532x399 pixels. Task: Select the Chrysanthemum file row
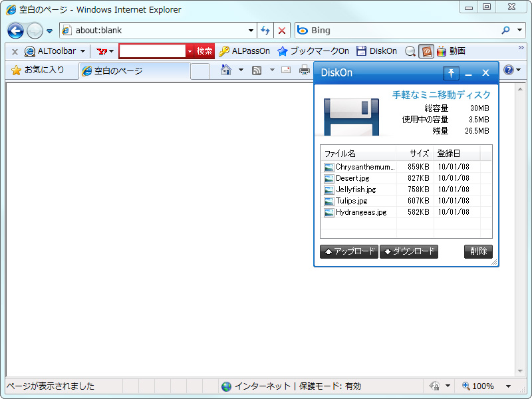(406, 167)
